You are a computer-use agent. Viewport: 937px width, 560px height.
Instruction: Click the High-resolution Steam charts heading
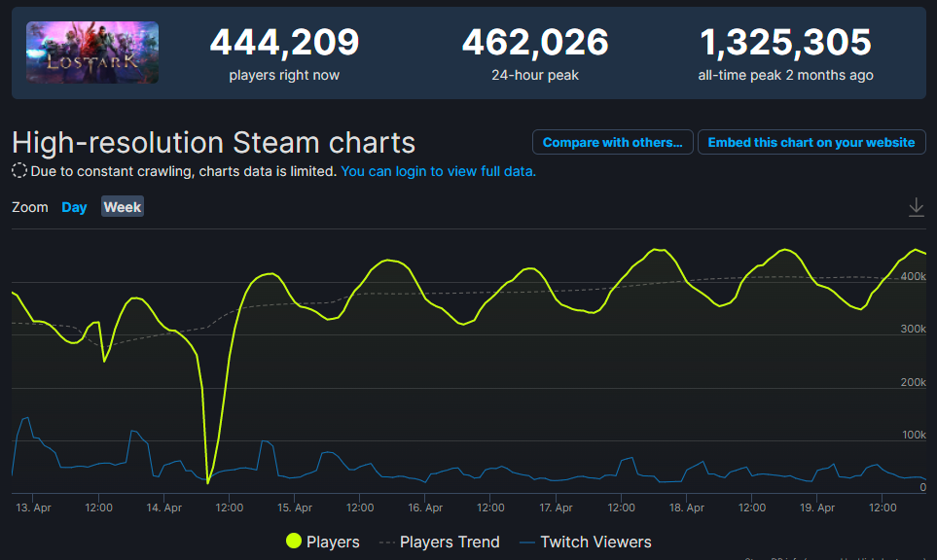[214, 143]
